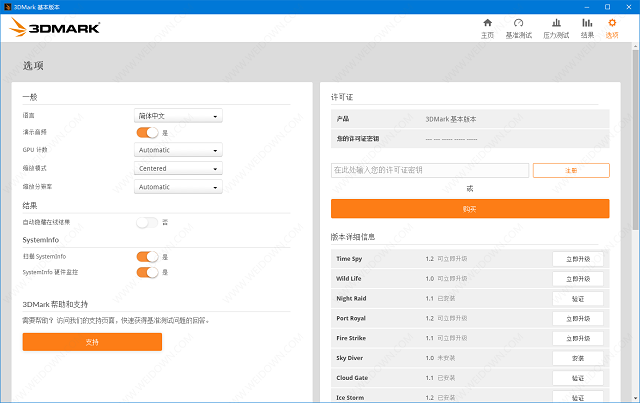
Task: Click the 许可证 license section heading
Action: 342,97
